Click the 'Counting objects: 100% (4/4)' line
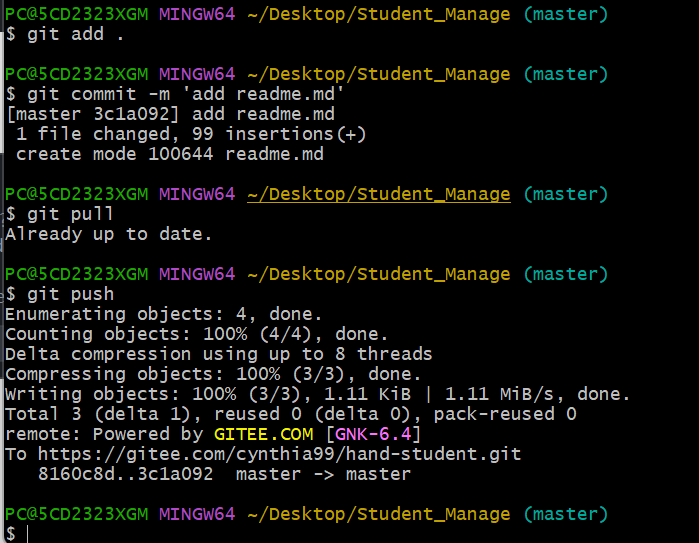Image resolution: width=699 pixels, height=543 pixels. (x=197, y=334)
